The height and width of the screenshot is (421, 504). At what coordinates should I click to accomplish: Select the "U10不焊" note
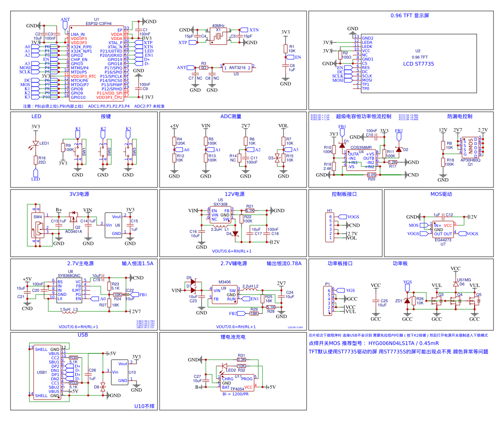(144, 406)
